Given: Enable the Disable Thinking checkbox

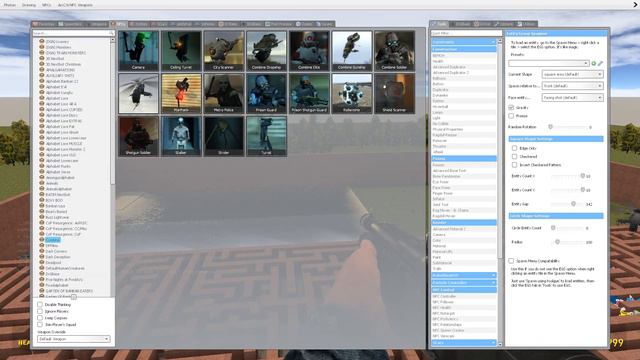Looking at the screenshot, I should (40, 304).
